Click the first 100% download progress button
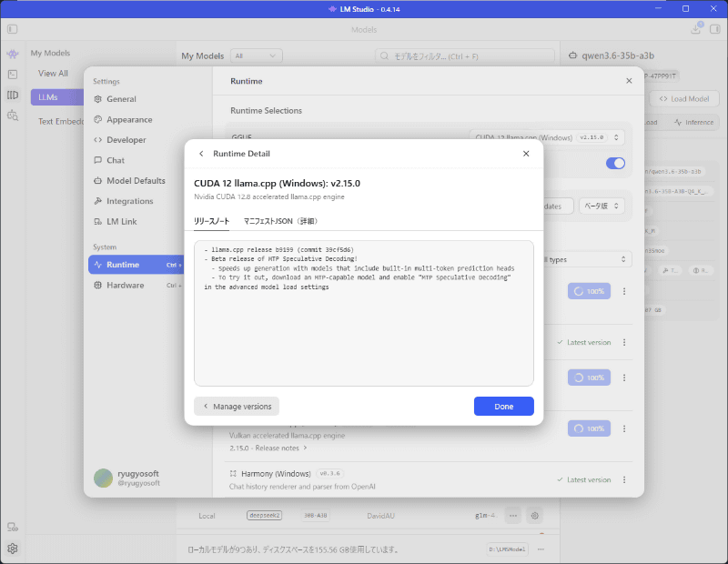The image size is (728, 564). pyautogui.click(x=589, y=291)
